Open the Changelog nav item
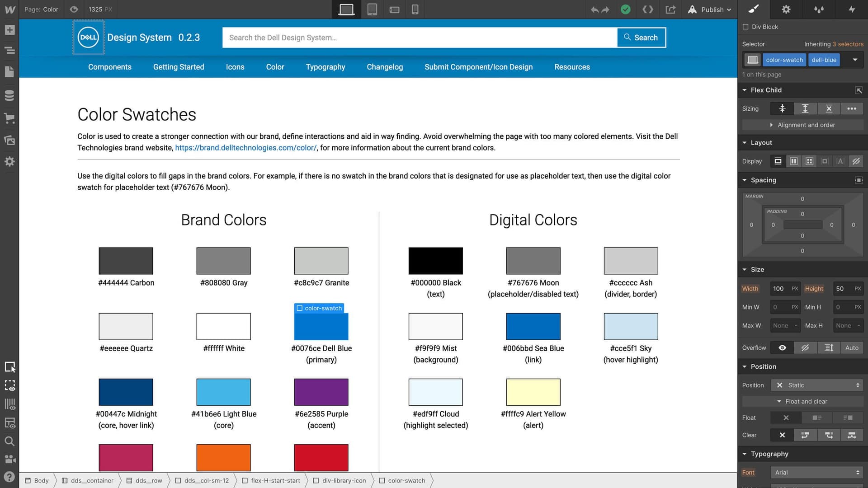The height and width of the screenshot is (488, 868). pos(385,67)
